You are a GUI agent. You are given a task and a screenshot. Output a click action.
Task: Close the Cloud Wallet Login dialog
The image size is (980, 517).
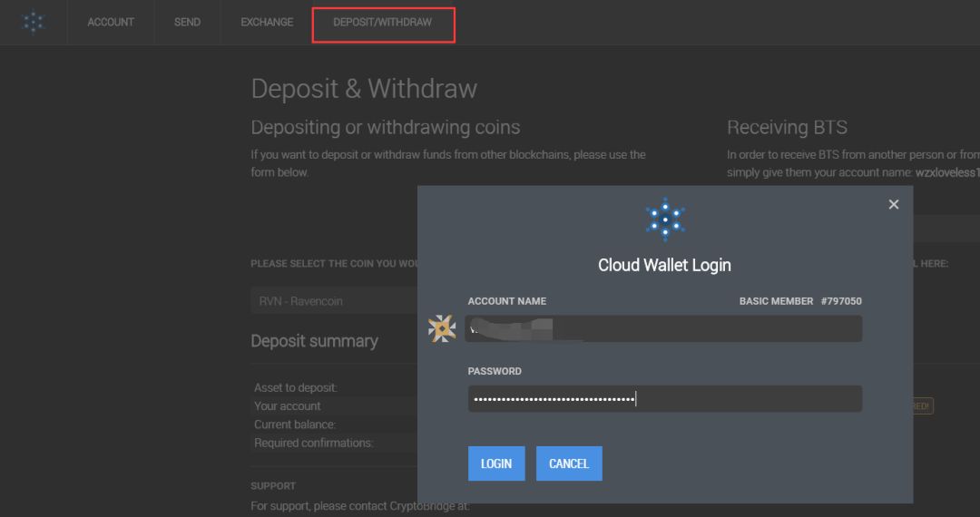pos(894,204)
